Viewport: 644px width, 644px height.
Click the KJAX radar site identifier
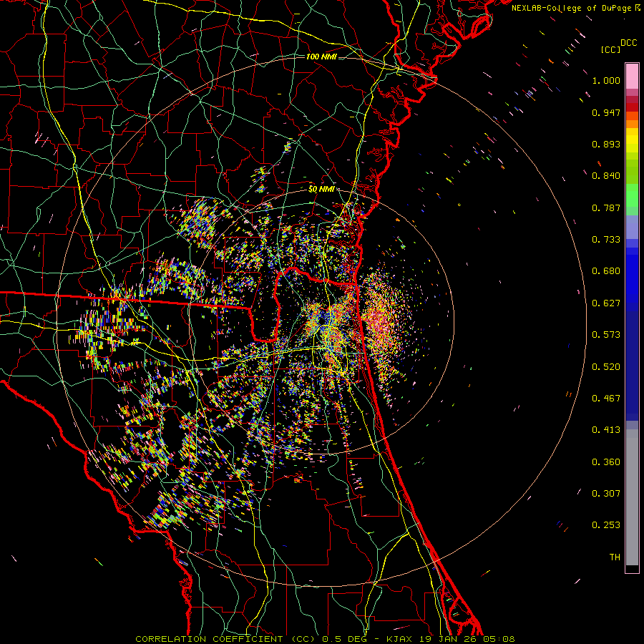click(x=400, y=639)
